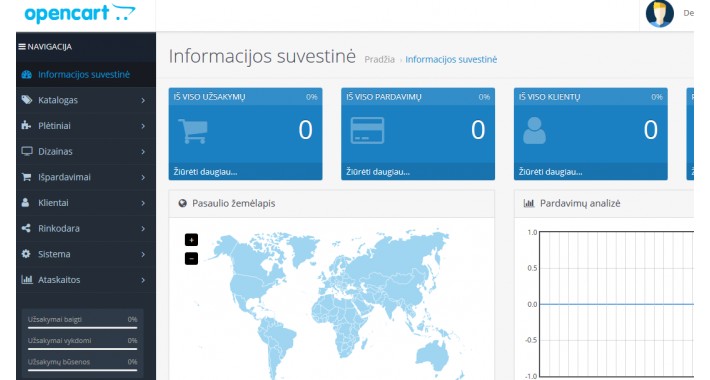Image resolution: width=710 pixels, height=380 pixels.
Task: Click the OpenCart logo
Action: (x=80, y=13)
